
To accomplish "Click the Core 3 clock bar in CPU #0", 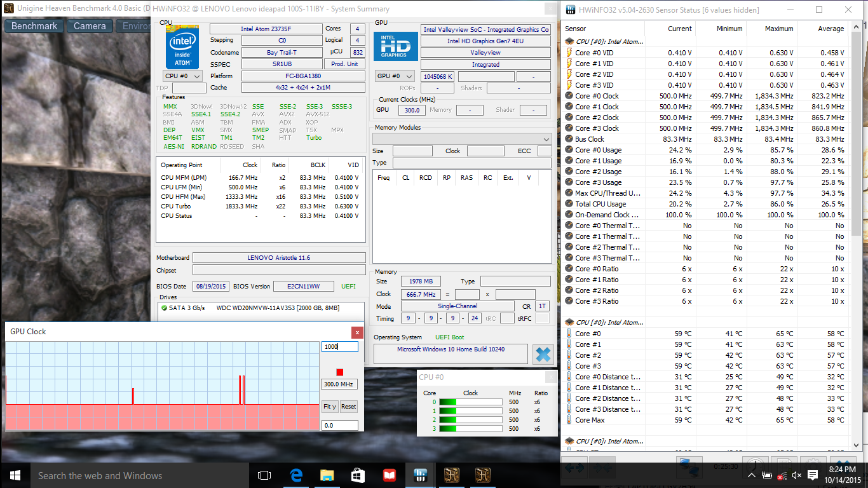I will (x=471, y=429).
